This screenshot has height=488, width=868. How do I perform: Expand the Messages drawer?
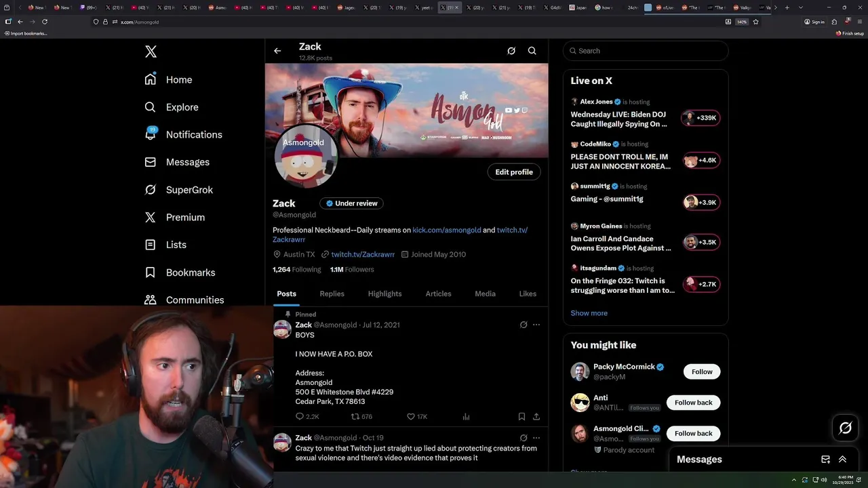point(842,460)
